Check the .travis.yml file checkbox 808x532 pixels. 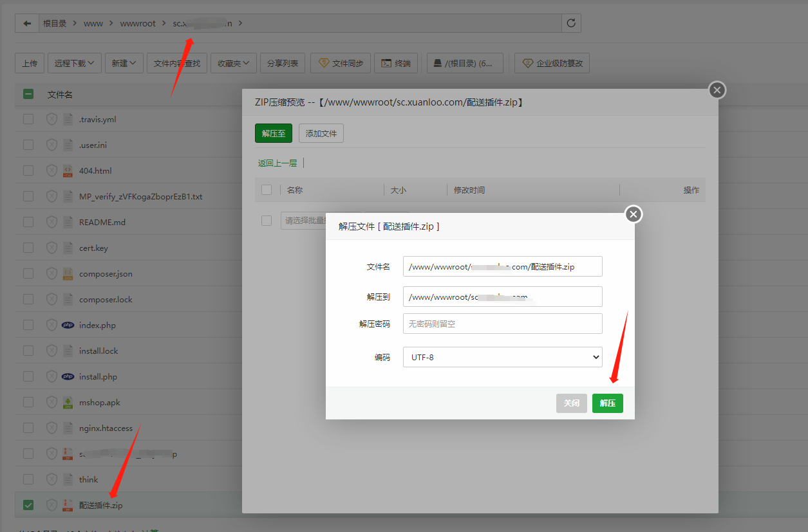coord(28,119)
